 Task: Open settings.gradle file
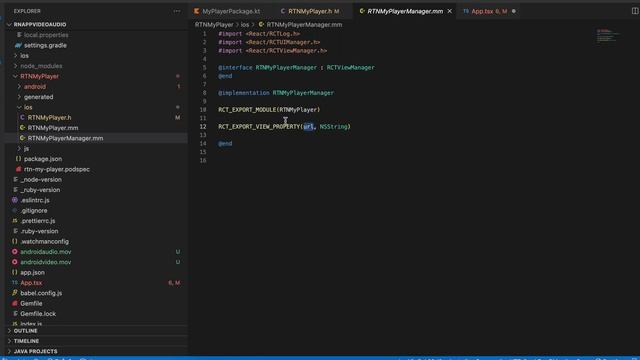[x=45, y=45]
